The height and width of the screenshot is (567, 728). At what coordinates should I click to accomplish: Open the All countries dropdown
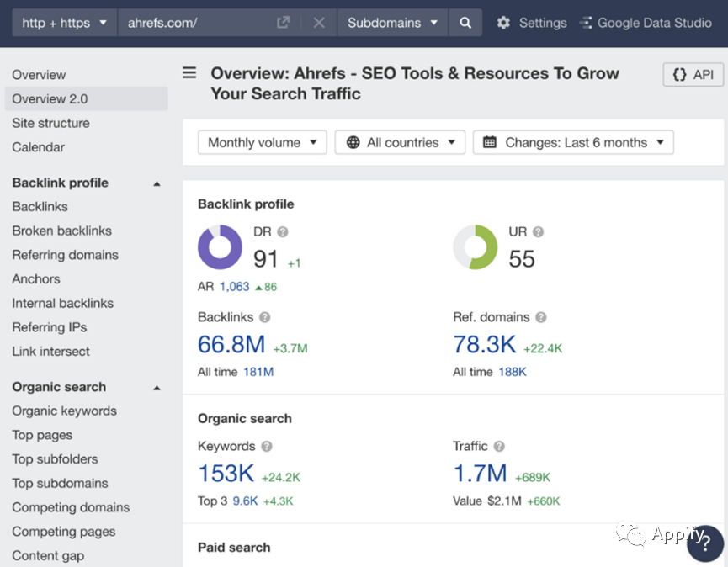coord(400,142)
